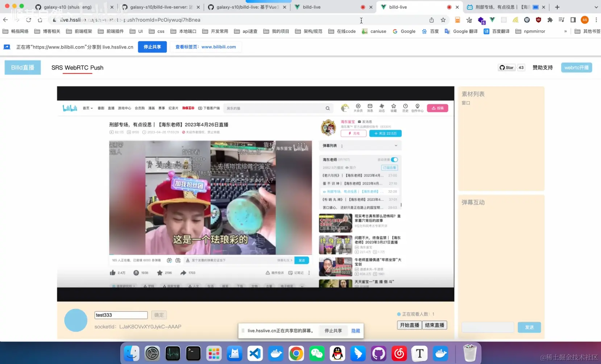Reload the current browser page

pos(29,20)
